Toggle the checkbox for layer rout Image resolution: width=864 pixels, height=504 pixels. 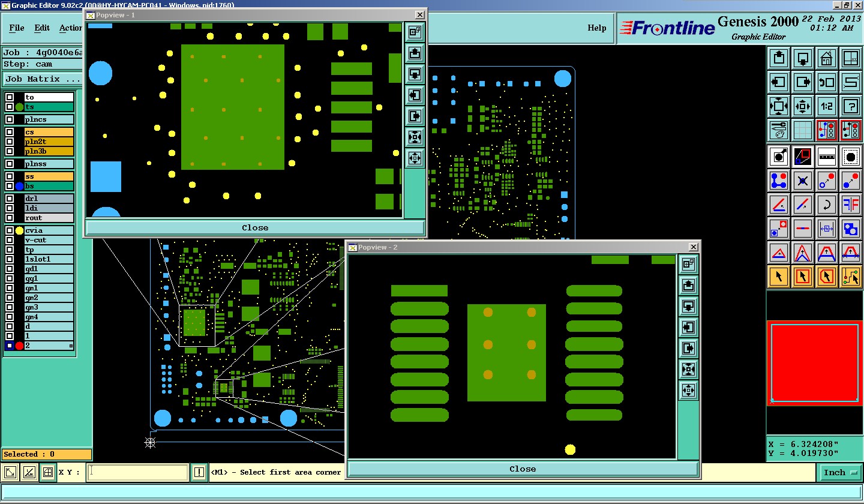click(10, 218)
